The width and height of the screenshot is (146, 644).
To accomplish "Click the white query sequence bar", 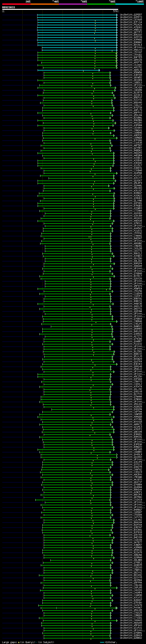I will pyautogui.click(x=60, y=9).
